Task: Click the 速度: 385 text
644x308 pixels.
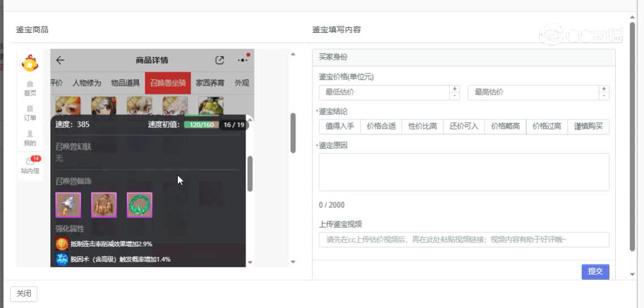Action: (72, 125)
